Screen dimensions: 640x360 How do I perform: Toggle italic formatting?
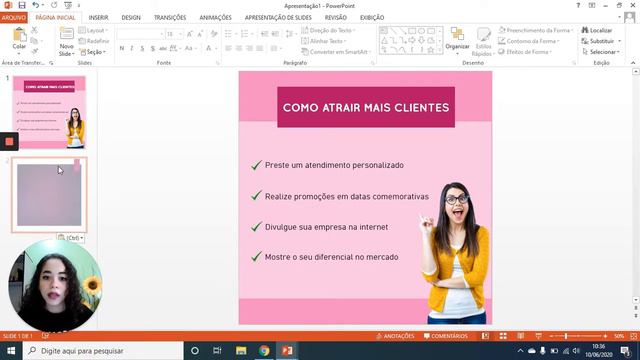[131, 48]
